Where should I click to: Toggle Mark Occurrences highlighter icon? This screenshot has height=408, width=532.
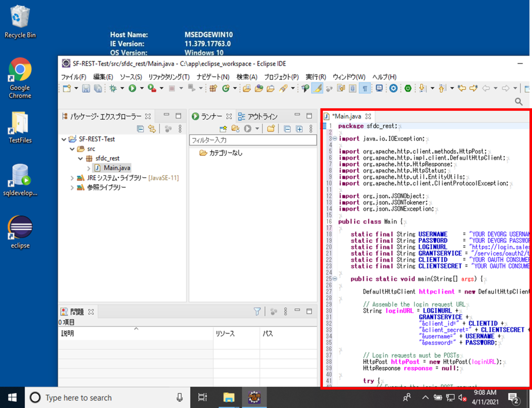[x=317, y=89]
